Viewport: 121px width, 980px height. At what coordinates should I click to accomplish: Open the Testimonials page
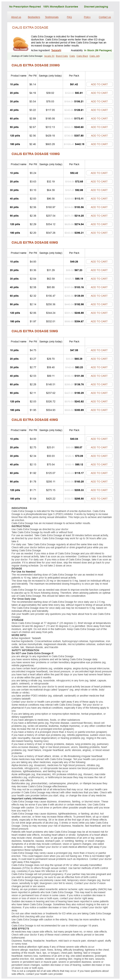pyautogui.click(x=52, y=17)
